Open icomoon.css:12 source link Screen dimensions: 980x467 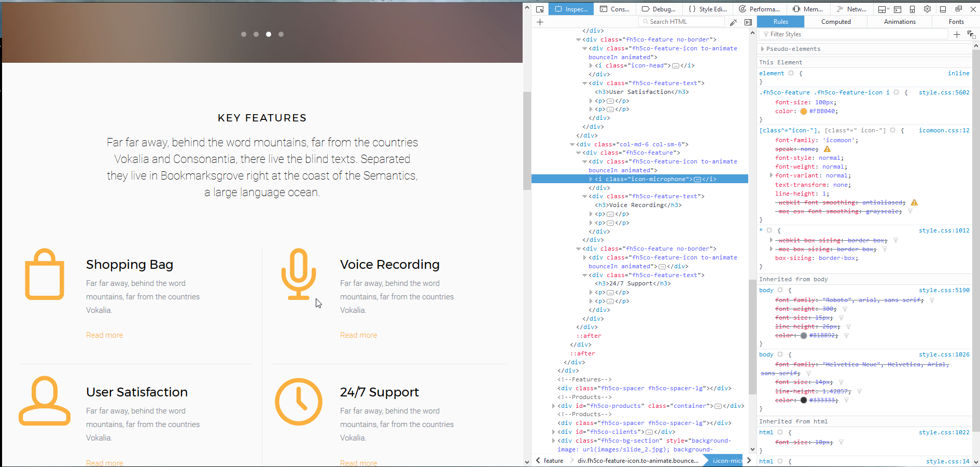944,130
